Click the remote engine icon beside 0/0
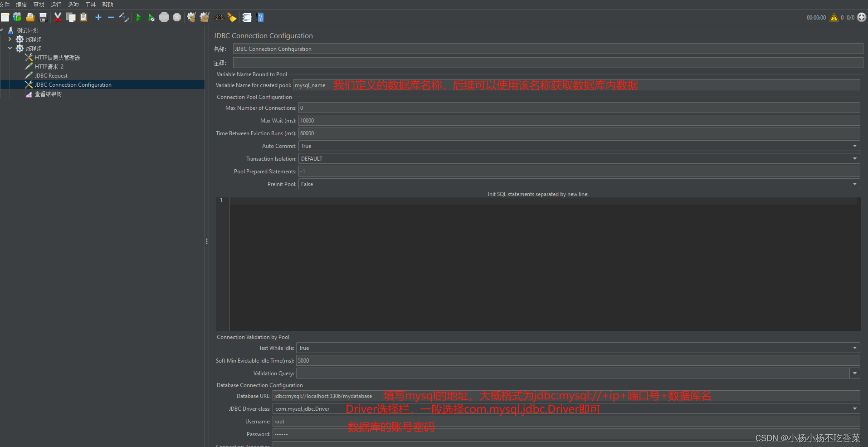Image resolution: width=868 pixels, height=447 pixels. coord(862,17)
